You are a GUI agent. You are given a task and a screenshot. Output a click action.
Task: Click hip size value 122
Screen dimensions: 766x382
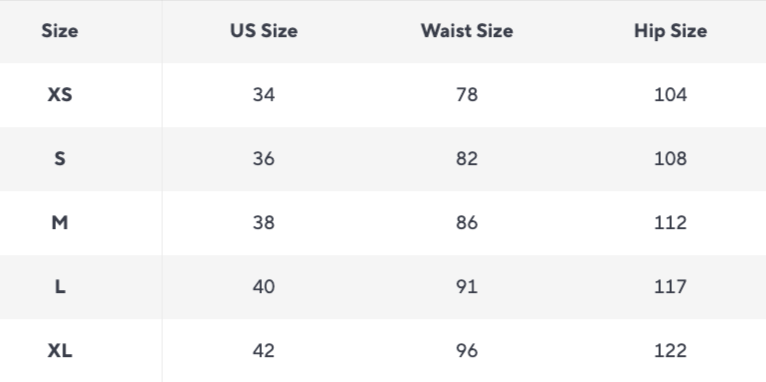point(670,351)
